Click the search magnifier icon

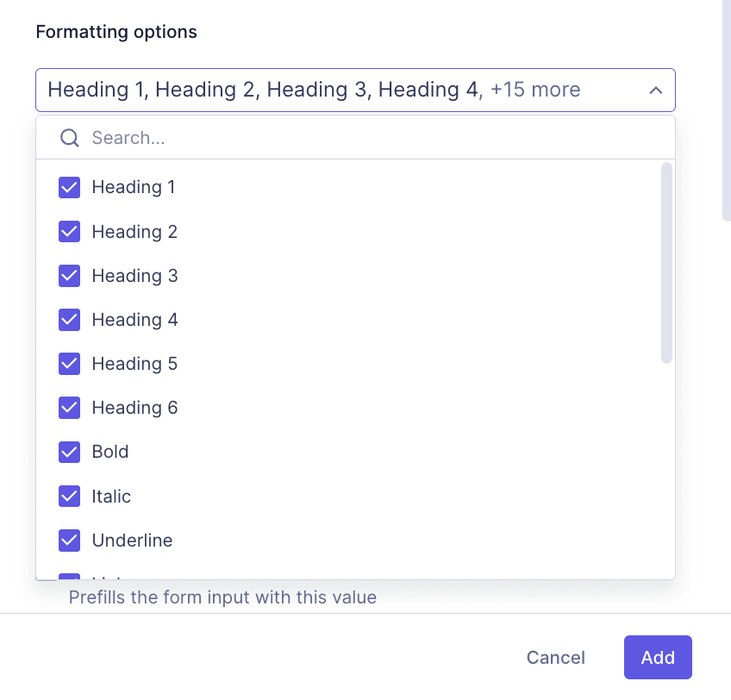coord(69,137)
